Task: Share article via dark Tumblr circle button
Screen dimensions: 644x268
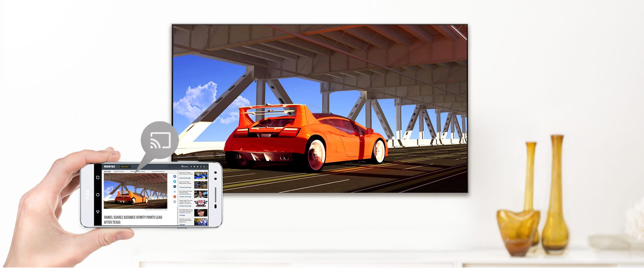Action: tap(175, 186)
